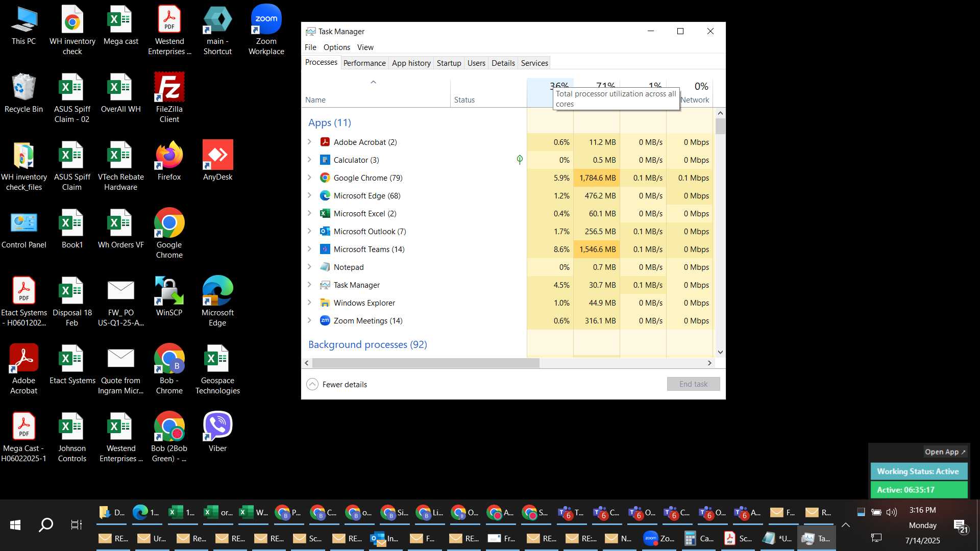Switch to the Users tab
980x551 pixels.
pos(476,63)
